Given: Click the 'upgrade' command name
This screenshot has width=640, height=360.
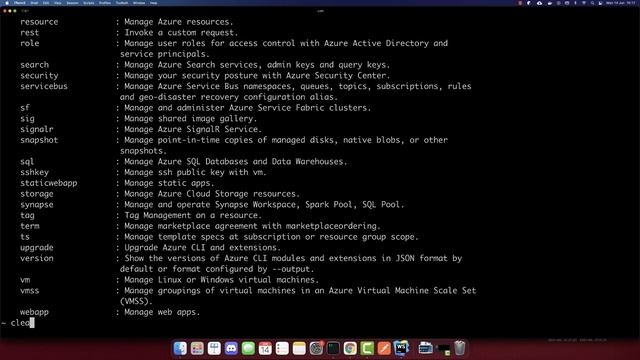Looking at the screenshot, I should tap(37, 247).
